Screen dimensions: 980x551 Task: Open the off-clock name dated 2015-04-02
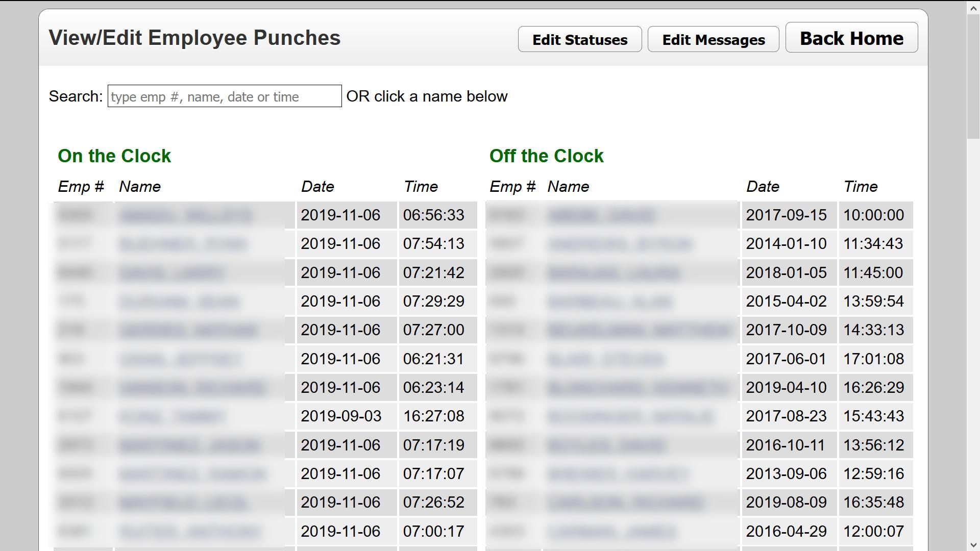point(610,302)
